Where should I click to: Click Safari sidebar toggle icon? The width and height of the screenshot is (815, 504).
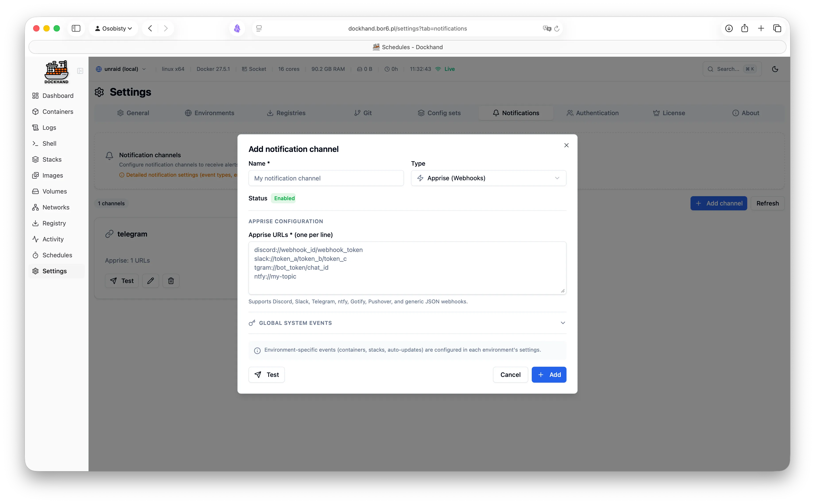76,28
